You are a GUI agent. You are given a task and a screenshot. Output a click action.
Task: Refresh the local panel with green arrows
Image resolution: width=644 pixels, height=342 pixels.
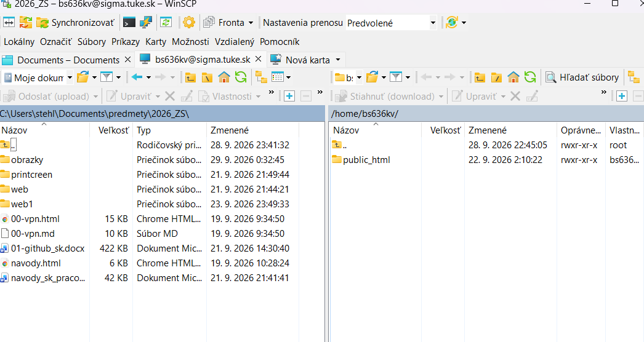[241, 77]
